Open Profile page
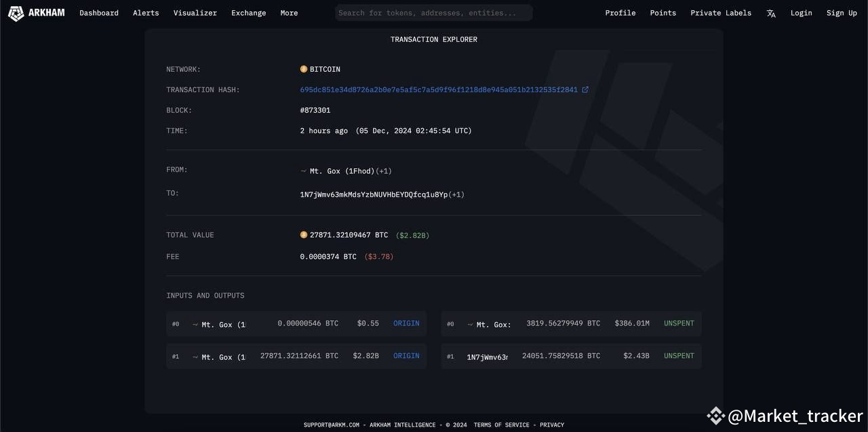This screenshot has width=868, height=432. coord(620,13)
